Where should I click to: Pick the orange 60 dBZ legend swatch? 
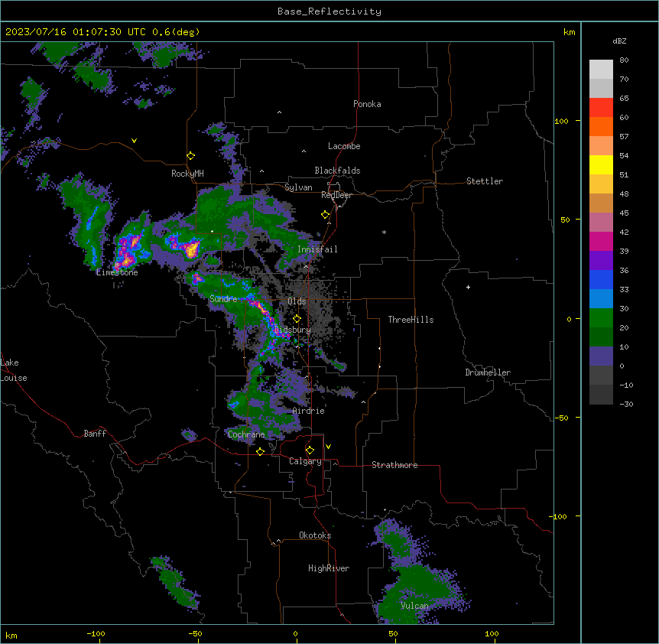coord(601,126)
